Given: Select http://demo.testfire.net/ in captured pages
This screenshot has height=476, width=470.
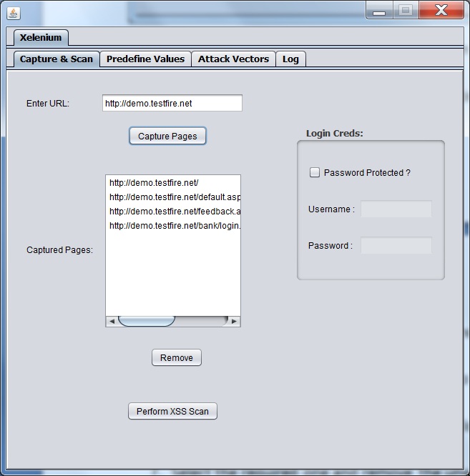Looking at the screenshot, I should tap(153, 183).
